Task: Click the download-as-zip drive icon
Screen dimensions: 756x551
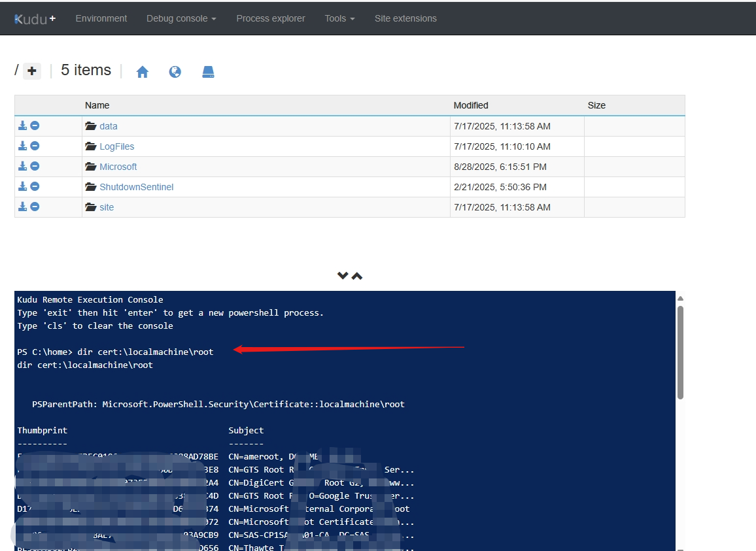Action: (208, 71)
